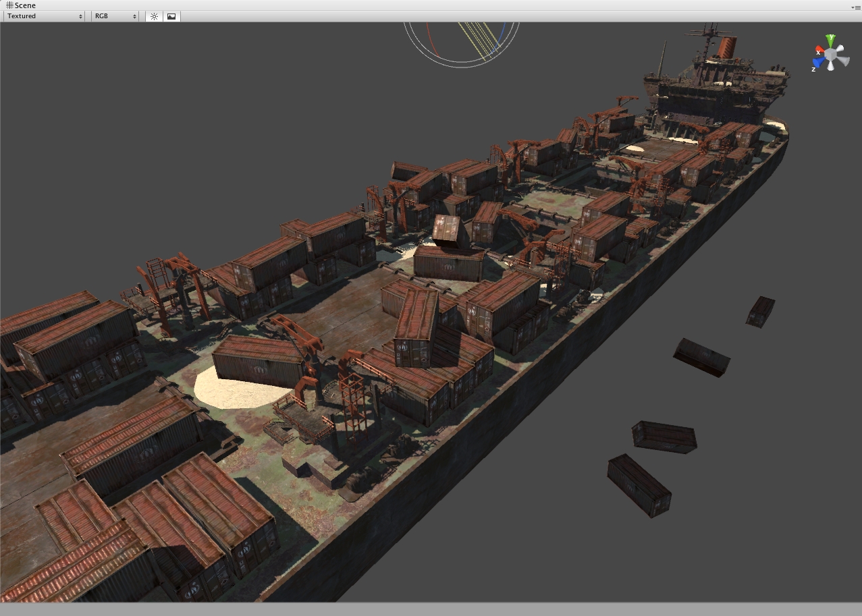Open the RGB render mode dropdown
The height and width of the screenshot is (616, 862).
[x=115, y=16]
